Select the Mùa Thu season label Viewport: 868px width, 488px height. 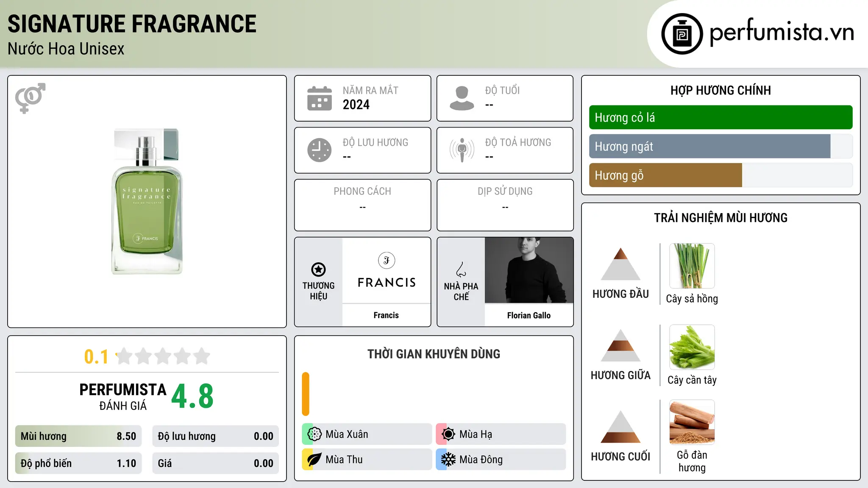pyautogui.click(x=344, y=460)
